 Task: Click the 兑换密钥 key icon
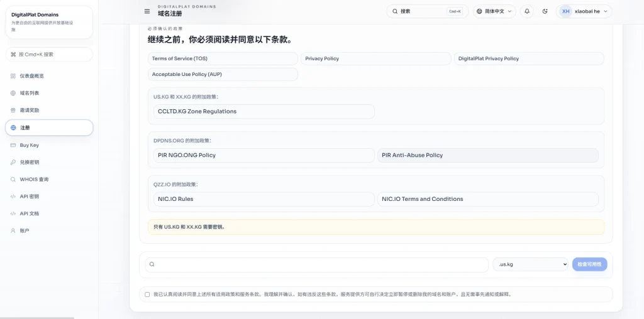click(13, 162)
